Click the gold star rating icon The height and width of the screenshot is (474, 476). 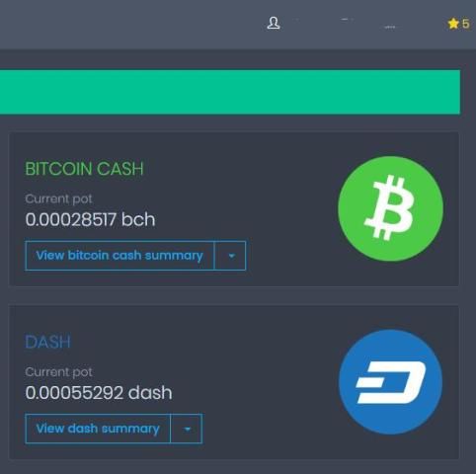click(453, 24)
